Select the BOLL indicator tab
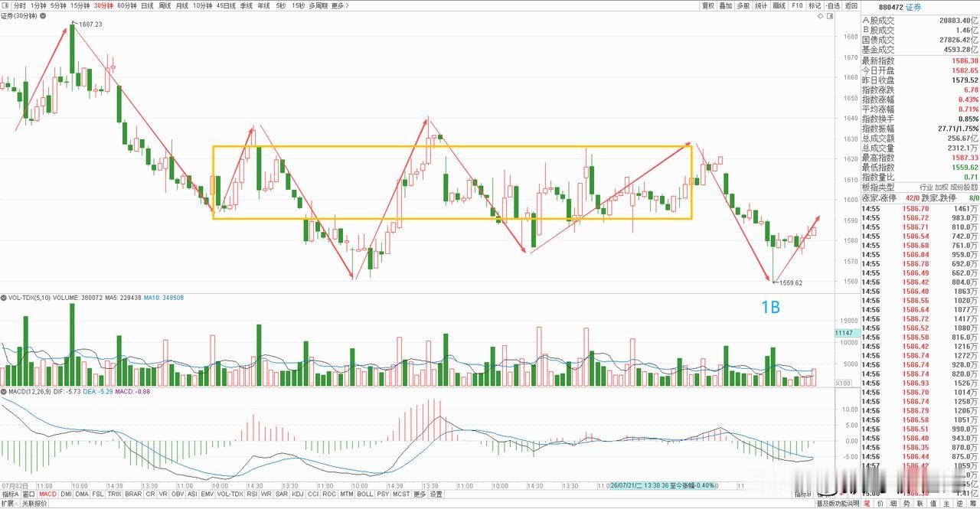The width and height of the screenshot is (980, 509). coord(364,494)
